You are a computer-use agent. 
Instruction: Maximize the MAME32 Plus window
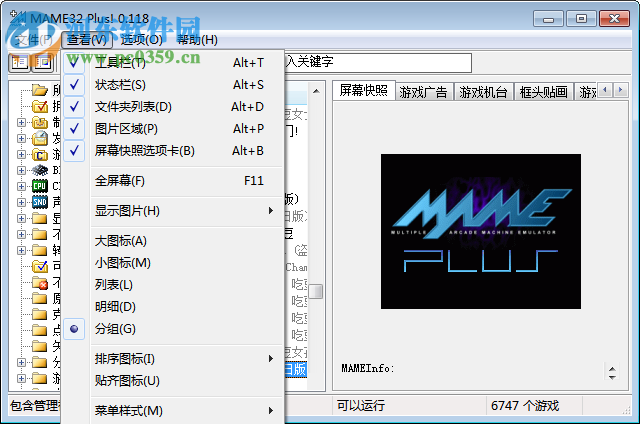coord(581,19)
